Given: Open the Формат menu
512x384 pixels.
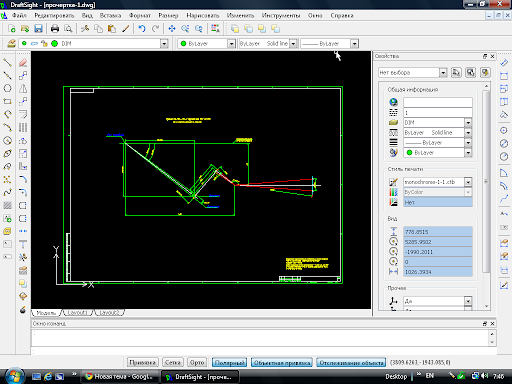Looking at the screenshot, I should (140, 16).
